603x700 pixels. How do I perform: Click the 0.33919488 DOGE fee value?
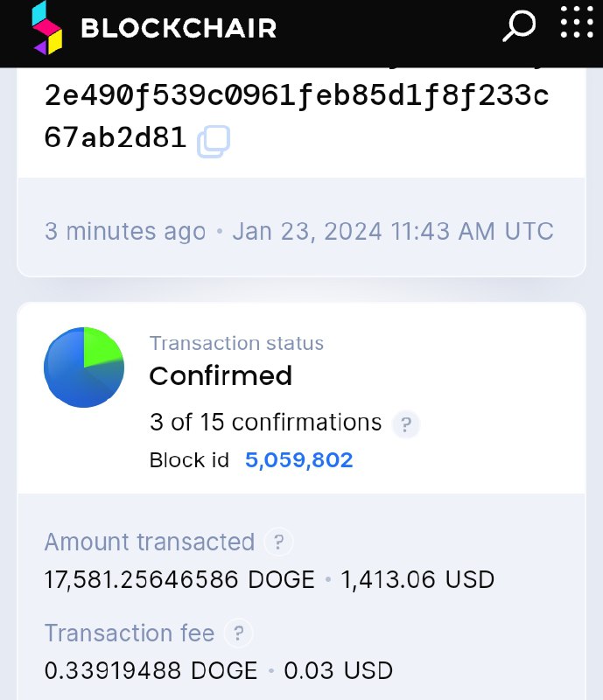[x=151, y=670]
